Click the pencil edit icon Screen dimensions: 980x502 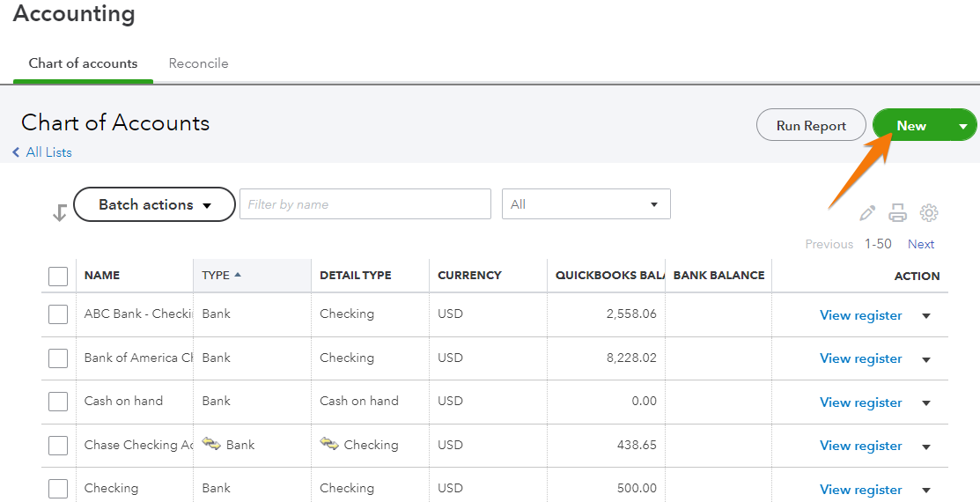(x=867, y=213)
